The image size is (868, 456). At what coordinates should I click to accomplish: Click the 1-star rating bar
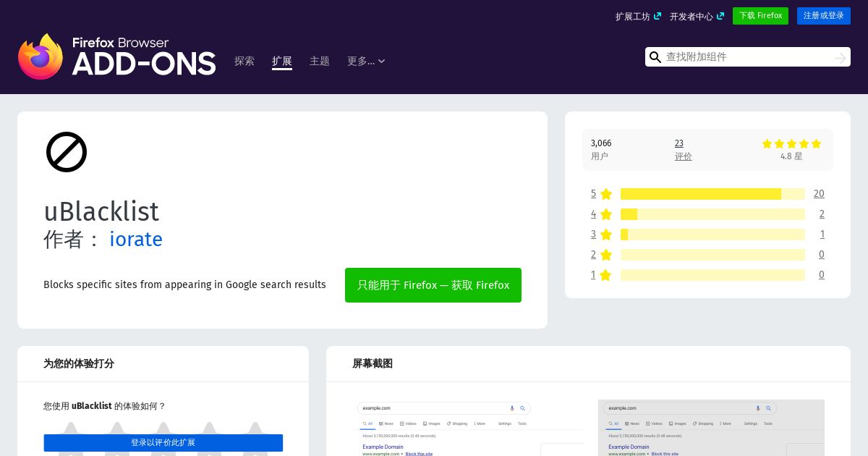pyautogui.click(x=712, y=275)
